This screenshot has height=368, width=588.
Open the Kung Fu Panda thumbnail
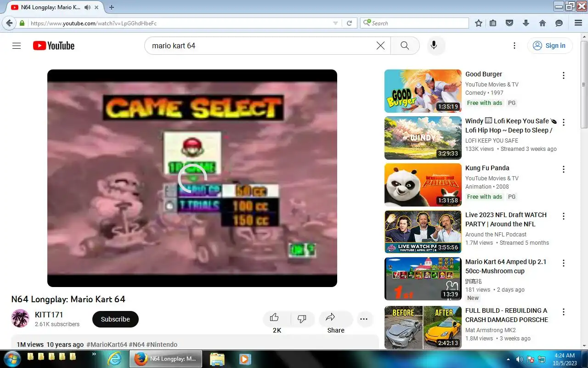point(423,185)
